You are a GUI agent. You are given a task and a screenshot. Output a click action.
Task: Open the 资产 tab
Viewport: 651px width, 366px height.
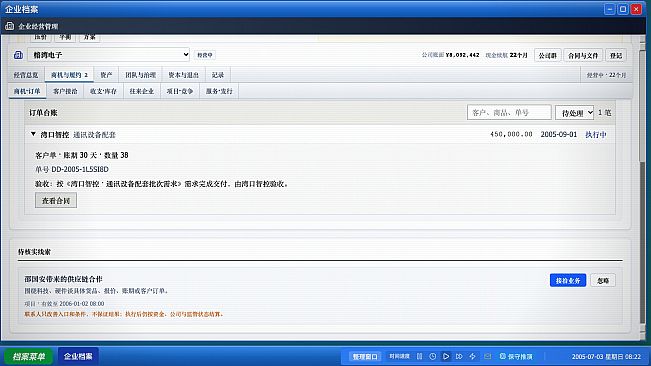tap(106, 75)
